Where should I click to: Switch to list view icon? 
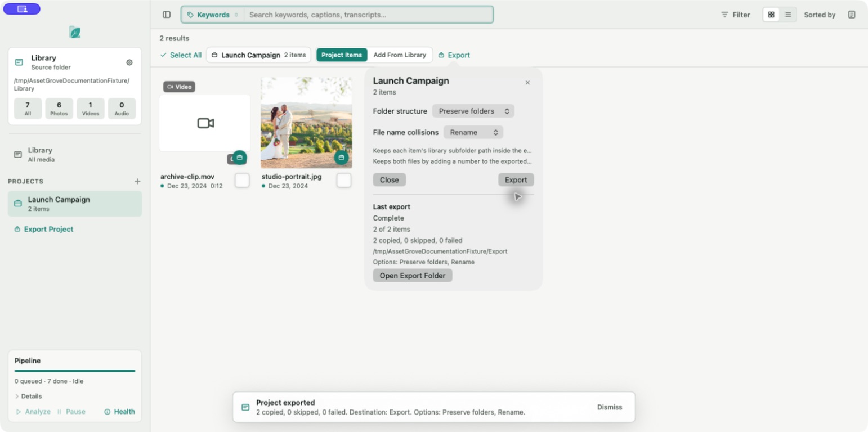(788, 15)
